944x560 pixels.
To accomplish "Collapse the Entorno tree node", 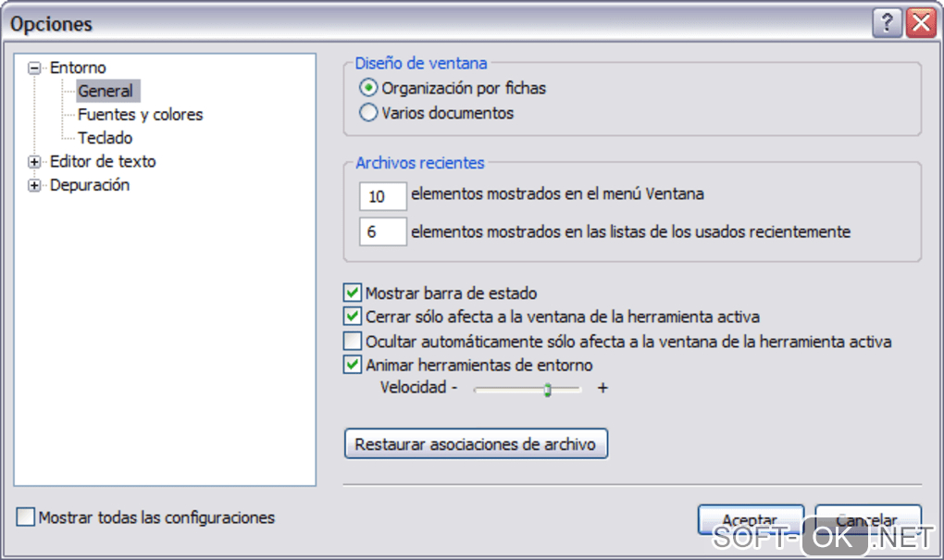I will [x=35, y=68].
